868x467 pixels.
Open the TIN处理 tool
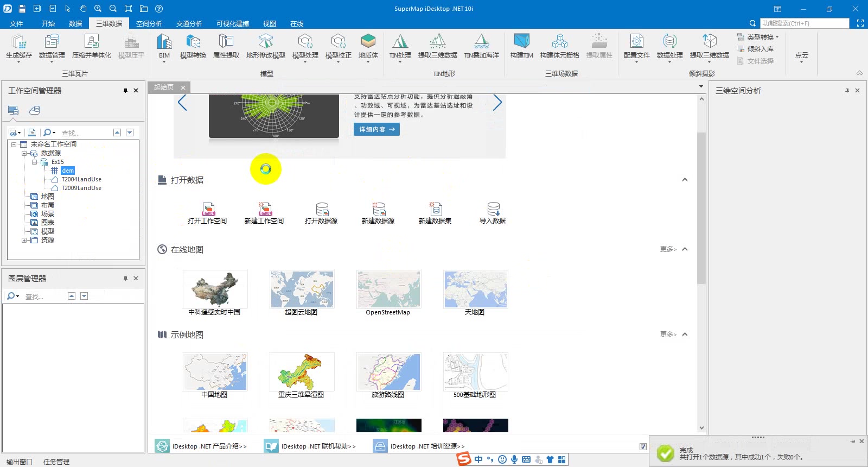point(400,48)
